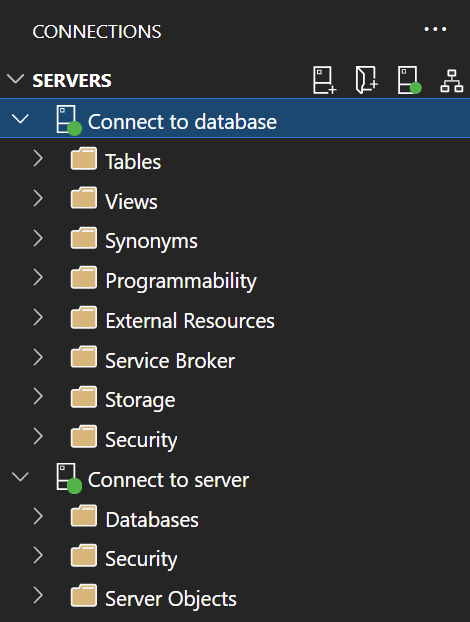Click the network hierarchy icon in Servers toolbar
Viewport: 470px width, 622px height.
pyautogui.click(x=451, y=81)
